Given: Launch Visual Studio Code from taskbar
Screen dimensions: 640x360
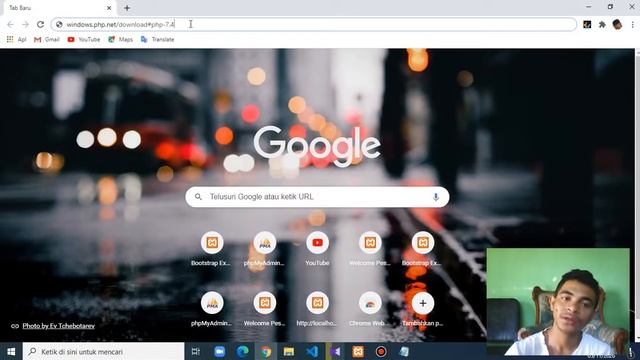Looking at the screenshot, I should coord(312,351).
